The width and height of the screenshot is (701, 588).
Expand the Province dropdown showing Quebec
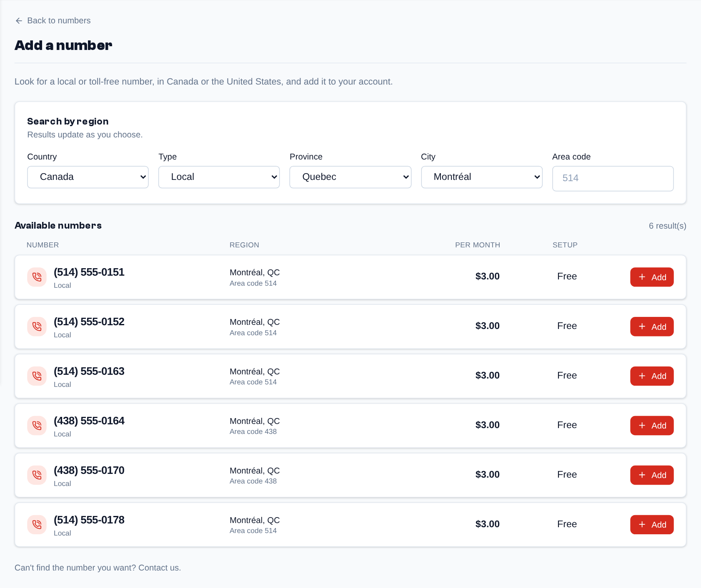point(350,177)
